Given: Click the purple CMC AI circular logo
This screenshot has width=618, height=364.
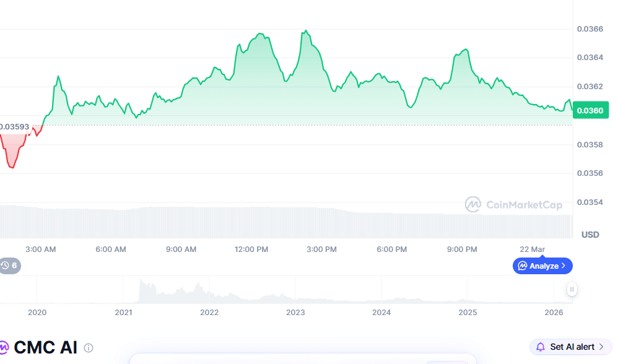Looking at the screenshot, I should coord(3,346).
